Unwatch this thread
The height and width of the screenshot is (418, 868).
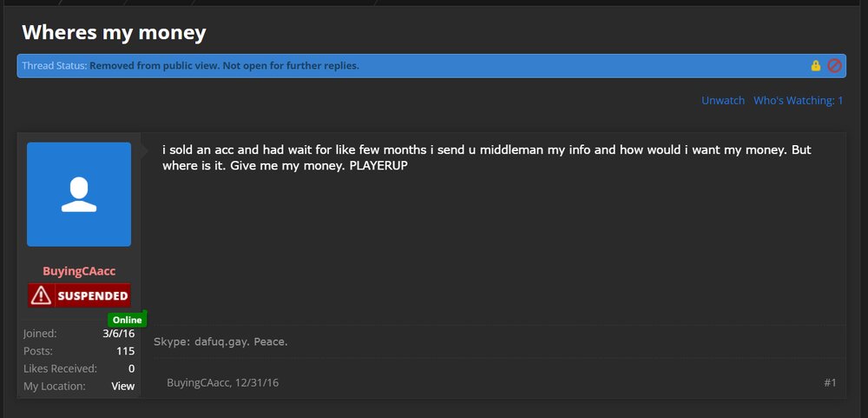tap(723, 100)
